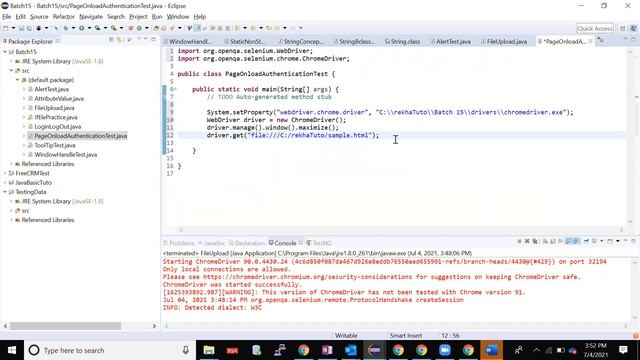Viewport: 640px width, 360px height.
Task: Select ToolTipTest.java in the tree
Action: pos(55,145)
